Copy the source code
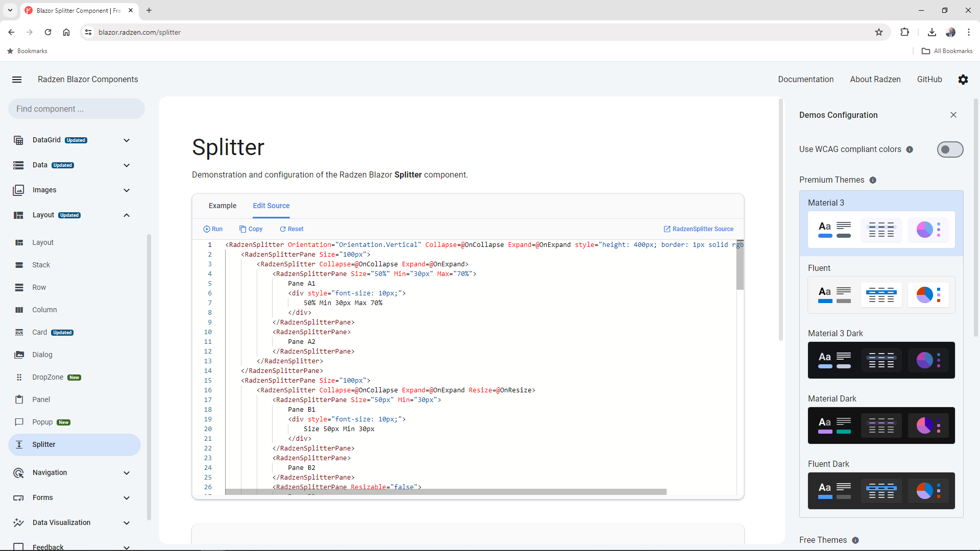980x551 pixels. point(251,229)
